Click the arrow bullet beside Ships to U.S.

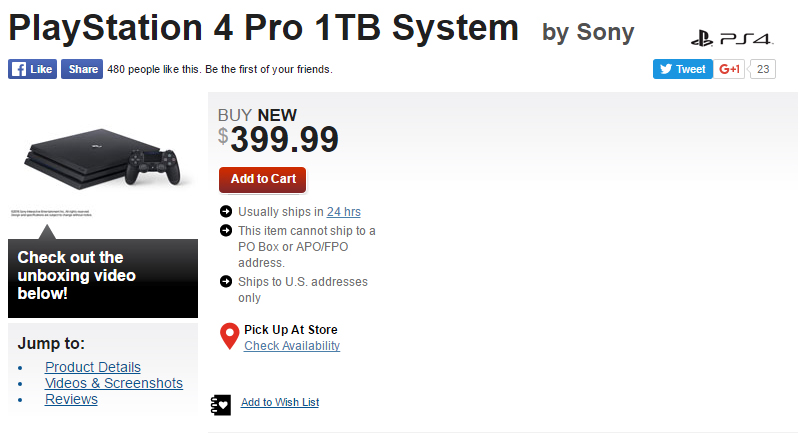[226, 282]
